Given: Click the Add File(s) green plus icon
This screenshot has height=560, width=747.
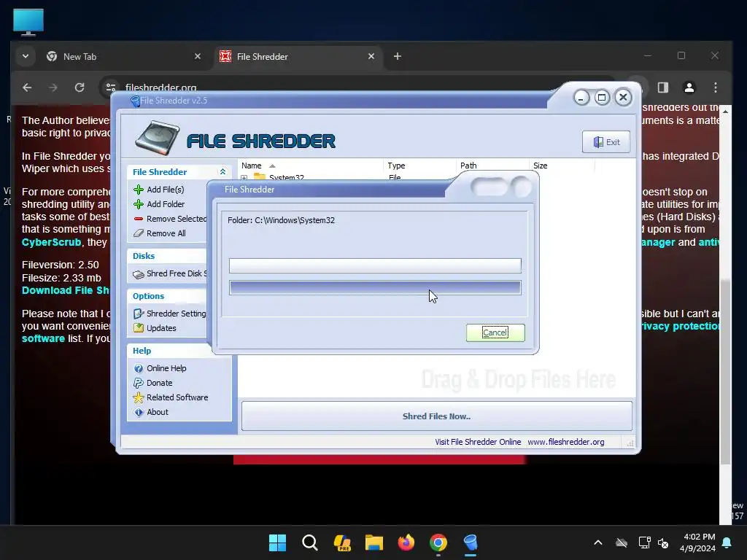Looking at the screenshot, I should (138, 190).
